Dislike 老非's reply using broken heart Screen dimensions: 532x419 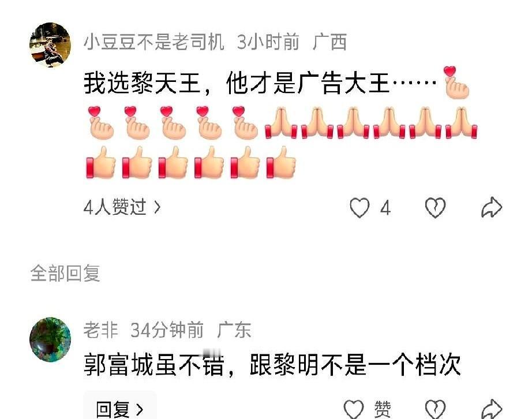tap(435, 409)
